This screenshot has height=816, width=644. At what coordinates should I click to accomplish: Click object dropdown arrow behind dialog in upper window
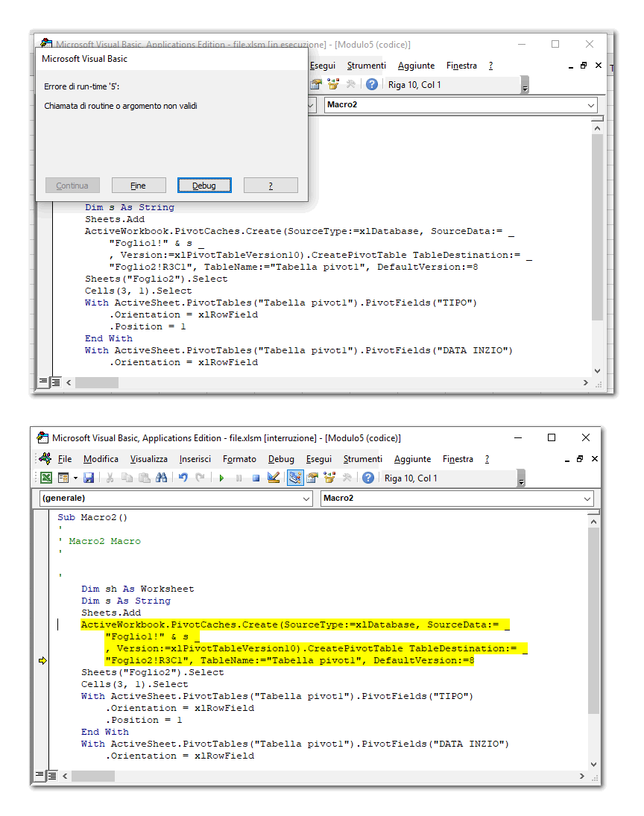point(312,105)
